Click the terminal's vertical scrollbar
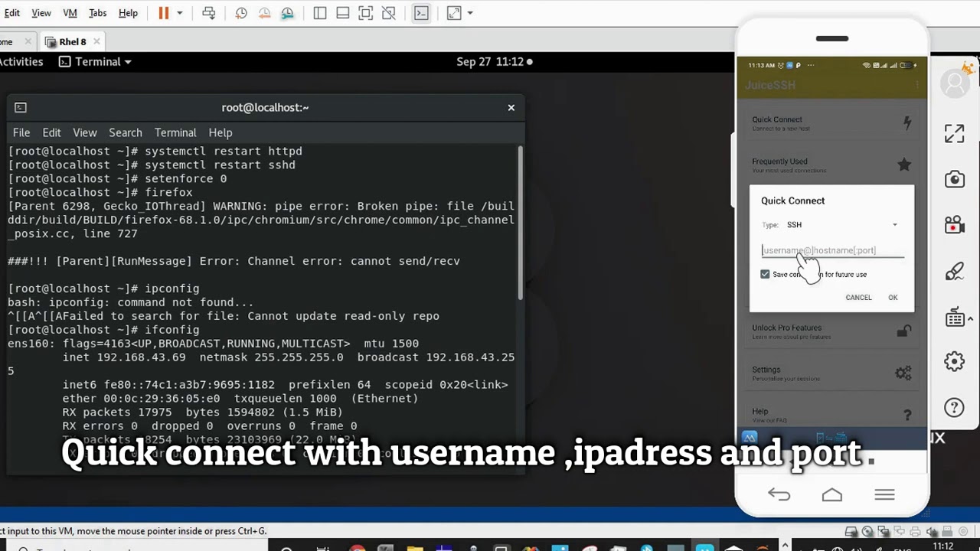Screen dimensions: 980x551 point(521,222)
